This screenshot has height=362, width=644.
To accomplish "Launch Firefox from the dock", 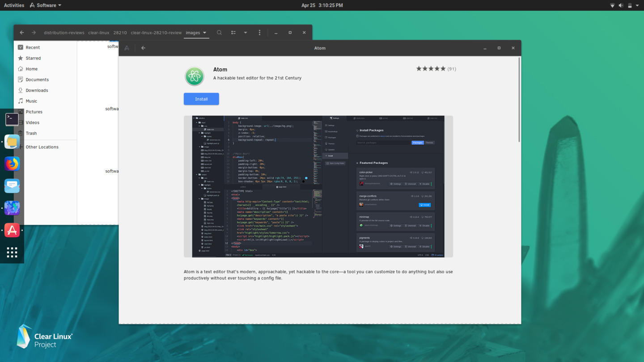I will click(x=12, y=164).
